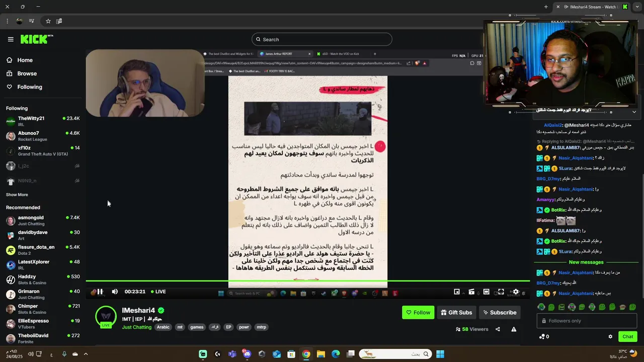
Task: Open Gift Subs dialog
Action: point(456,312)
